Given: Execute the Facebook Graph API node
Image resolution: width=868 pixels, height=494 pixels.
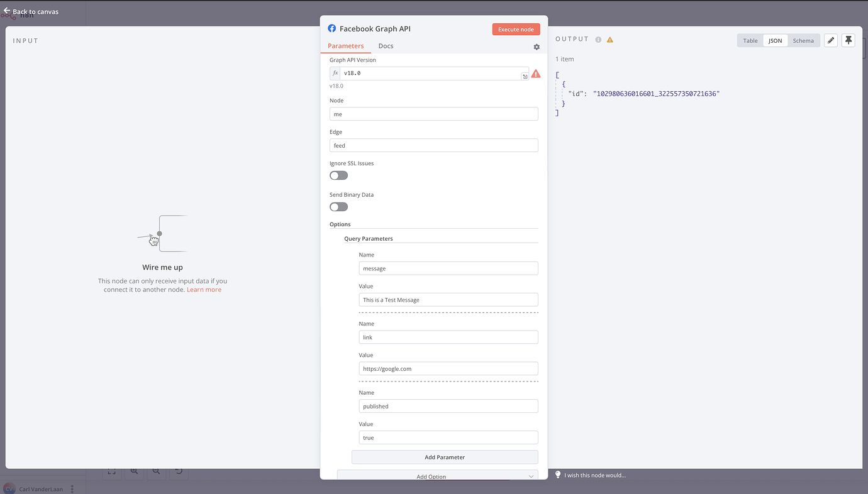Looking at the screenshot, I should point(516,29).
